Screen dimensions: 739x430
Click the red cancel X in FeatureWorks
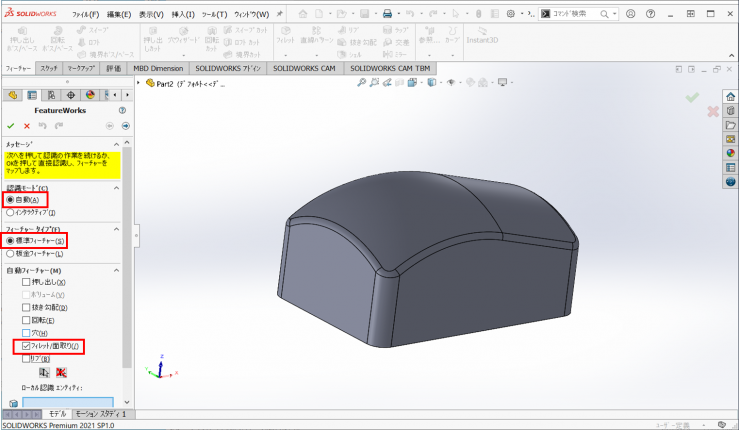click(x=27, y=125)
